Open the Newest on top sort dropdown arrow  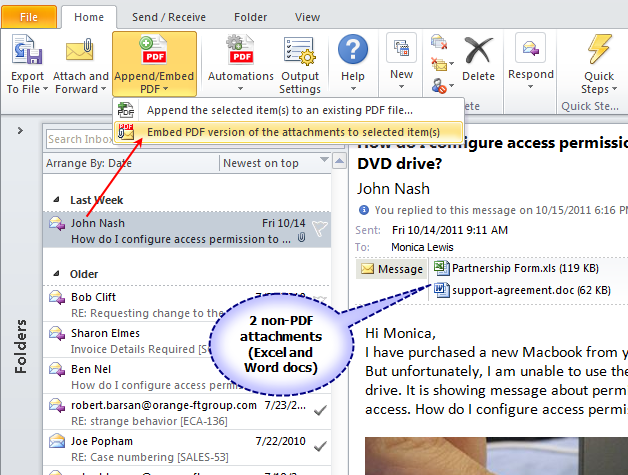[324, 160]
